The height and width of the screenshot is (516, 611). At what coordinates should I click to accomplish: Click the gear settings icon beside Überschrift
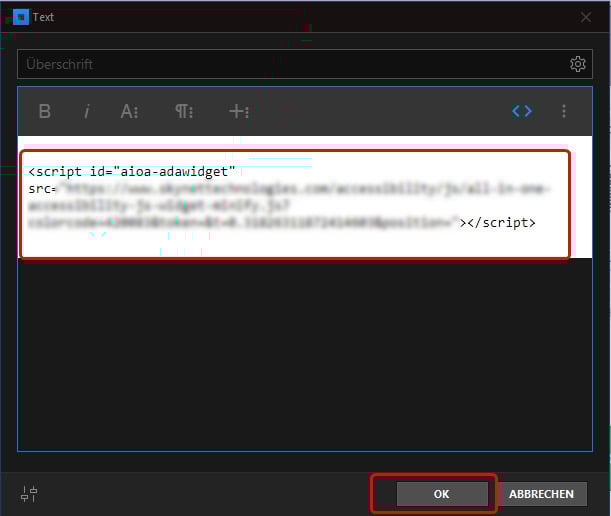577,64
